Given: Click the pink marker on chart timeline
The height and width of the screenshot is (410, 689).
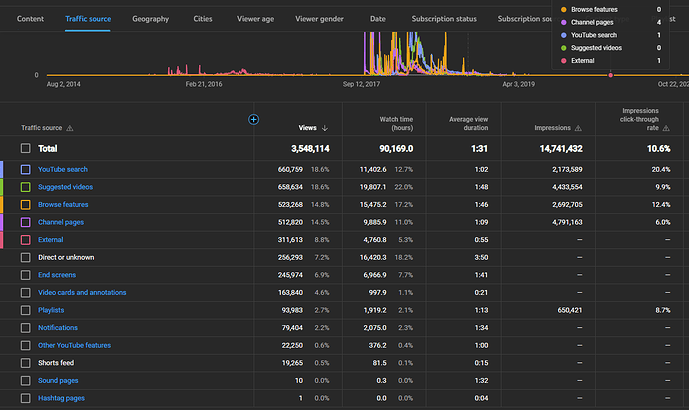Looking at the screenshot, I should coord(610,75).
